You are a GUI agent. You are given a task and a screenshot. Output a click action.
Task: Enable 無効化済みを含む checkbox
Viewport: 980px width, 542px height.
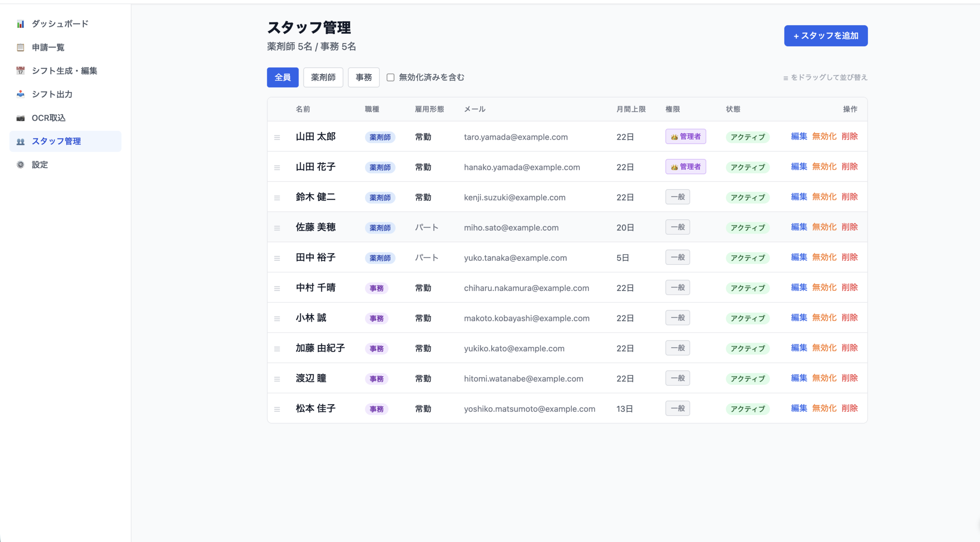(x=390, y=77)
